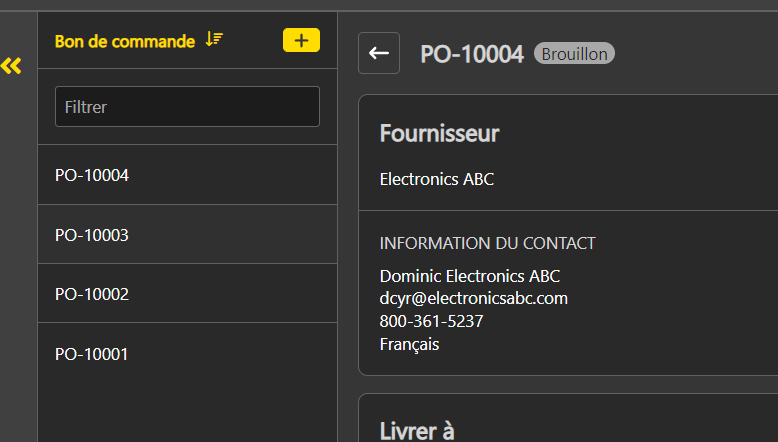Add a new purchase order with plus button
The image size is (778, 442).
(301, 40)
